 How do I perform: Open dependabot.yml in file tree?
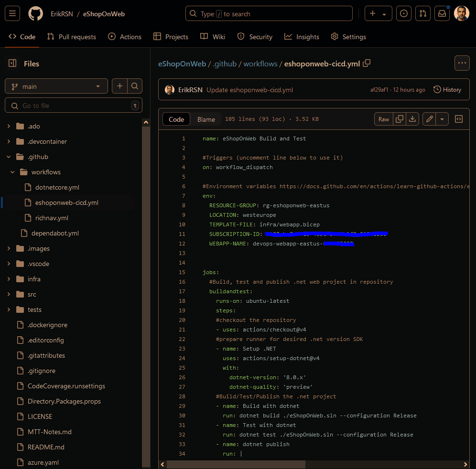[x=55, y=233]
